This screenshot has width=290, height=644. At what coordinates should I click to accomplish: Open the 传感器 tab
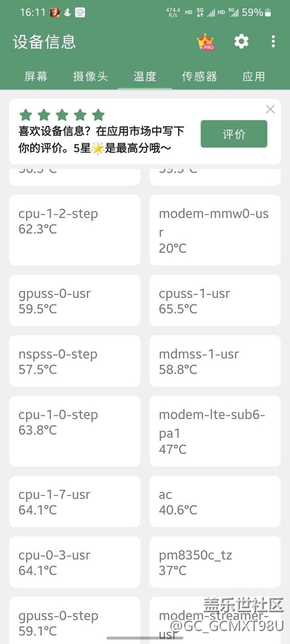coord(199,77)
